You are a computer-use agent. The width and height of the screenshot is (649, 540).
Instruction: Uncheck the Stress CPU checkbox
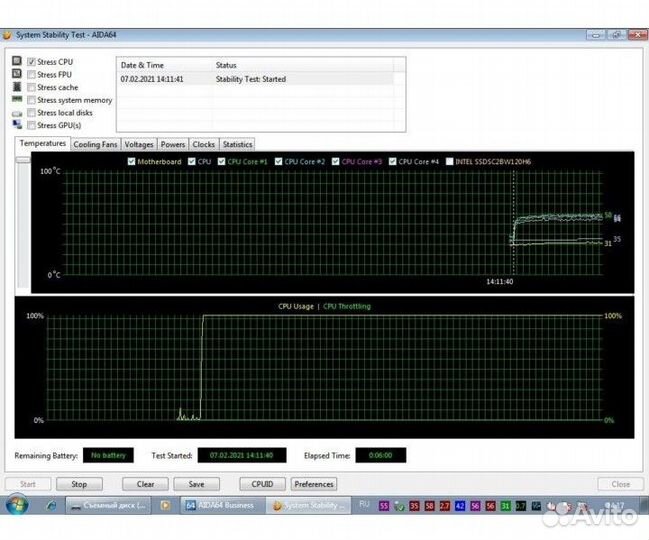pyautogui.click(x=32, y=62)
